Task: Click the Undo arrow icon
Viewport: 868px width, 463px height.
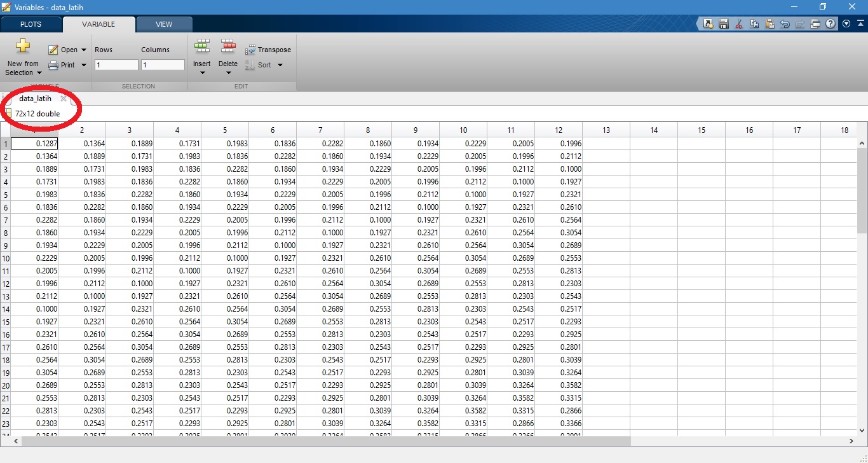Action: tap(785, 24)
